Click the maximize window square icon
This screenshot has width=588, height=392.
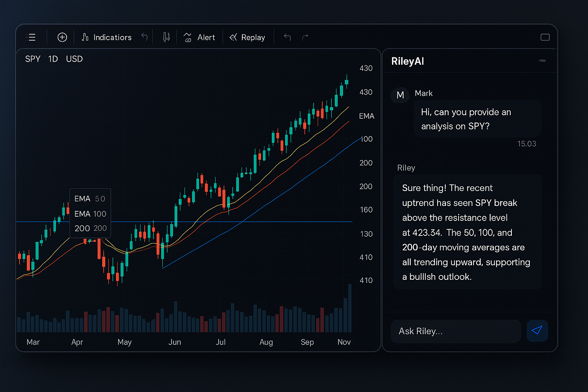tap(545, 37)
